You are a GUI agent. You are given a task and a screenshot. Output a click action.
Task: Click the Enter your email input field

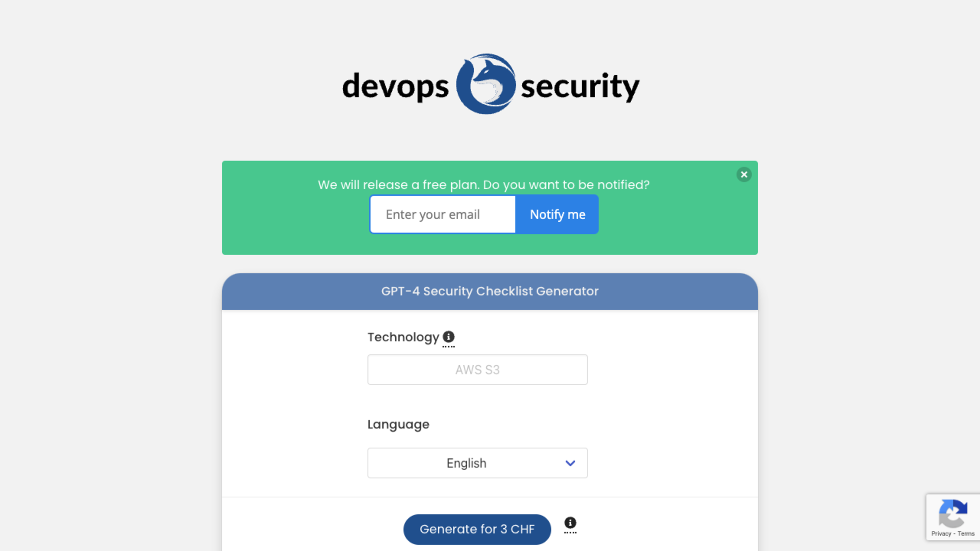(x=442, y=214)
